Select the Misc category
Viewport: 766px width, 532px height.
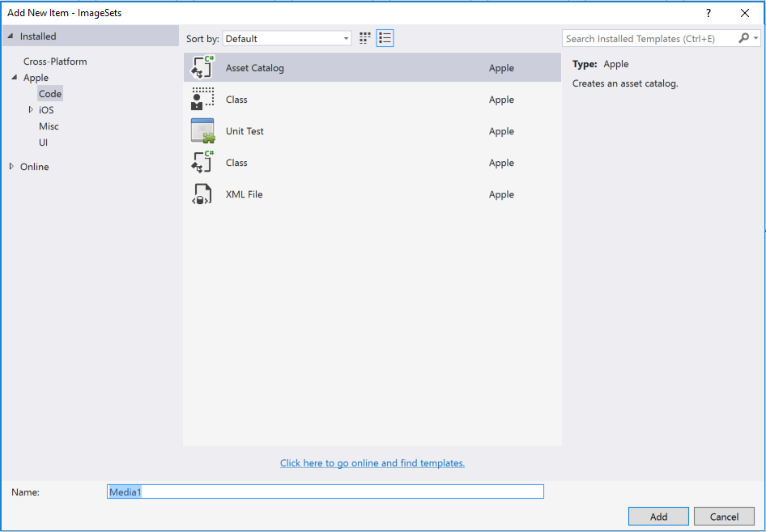click(x=49, y=126)
